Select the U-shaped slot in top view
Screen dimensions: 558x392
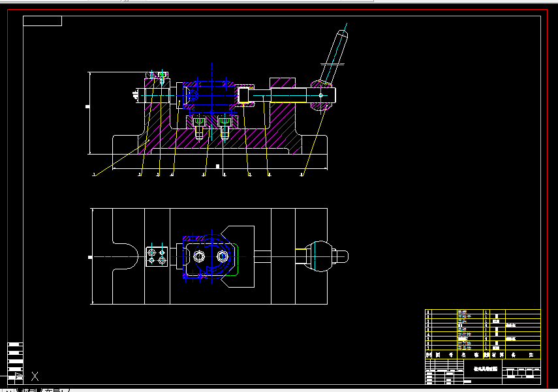tap(125, 256)
